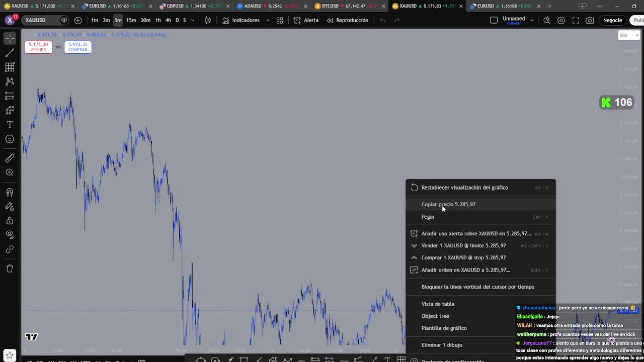Screen dimensions: 644x362
Task: Choose Pegar in the context menu
Action: (x=480, y=217)
